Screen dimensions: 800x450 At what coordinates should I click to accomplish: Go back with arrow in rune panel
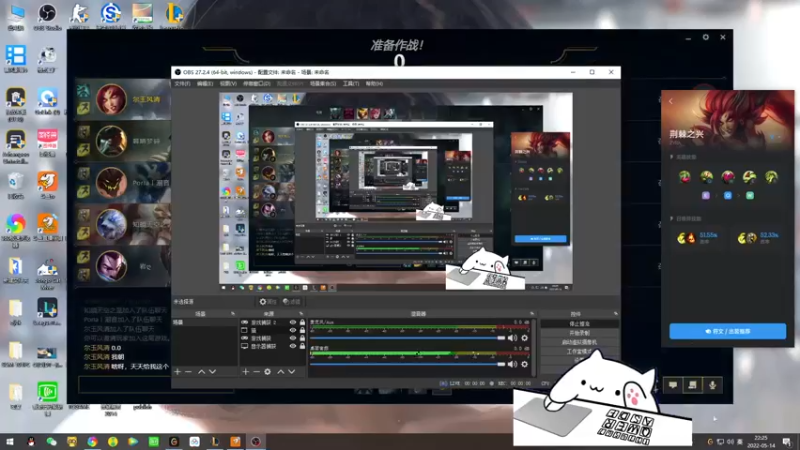pos(671,102)
